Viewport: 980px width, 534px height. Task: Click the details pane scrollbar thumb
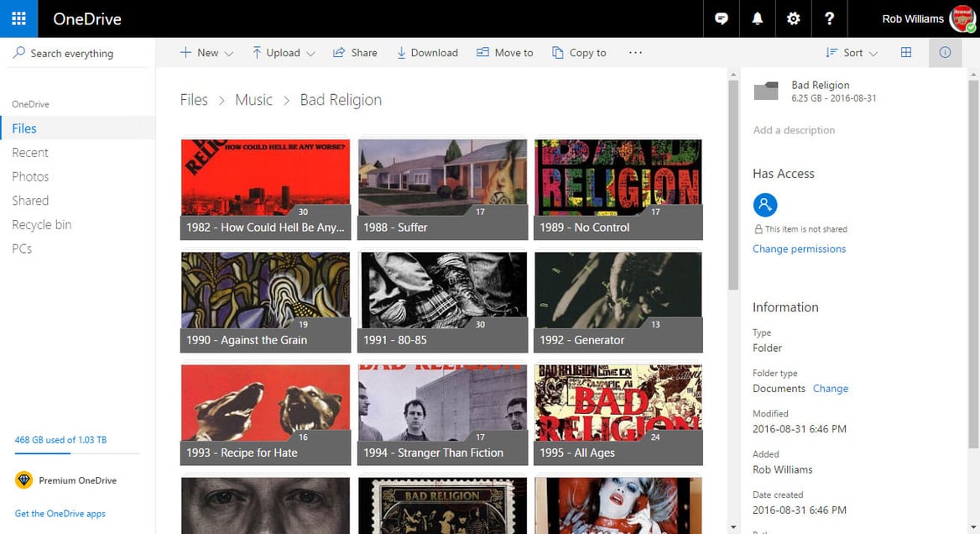point(973,264)
